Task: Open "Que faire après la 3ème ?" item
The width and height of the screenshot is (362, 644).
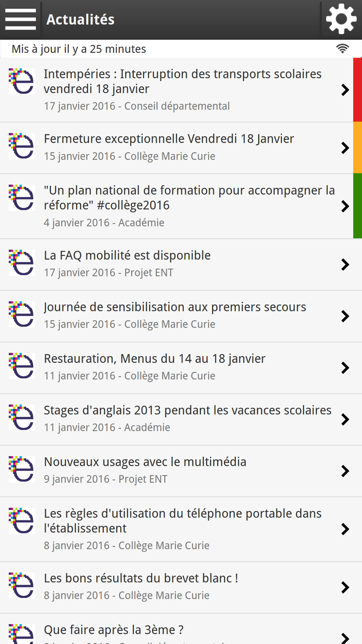Action: [x=181, y=629]
